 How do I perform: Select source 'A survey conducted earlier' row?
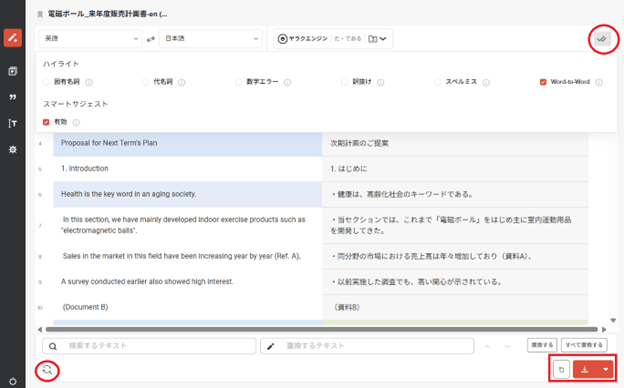coord(187,282)
